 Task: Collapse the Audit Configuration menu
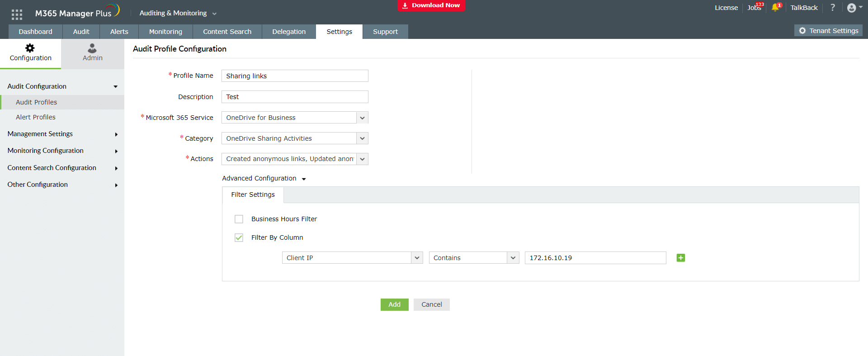62,86
